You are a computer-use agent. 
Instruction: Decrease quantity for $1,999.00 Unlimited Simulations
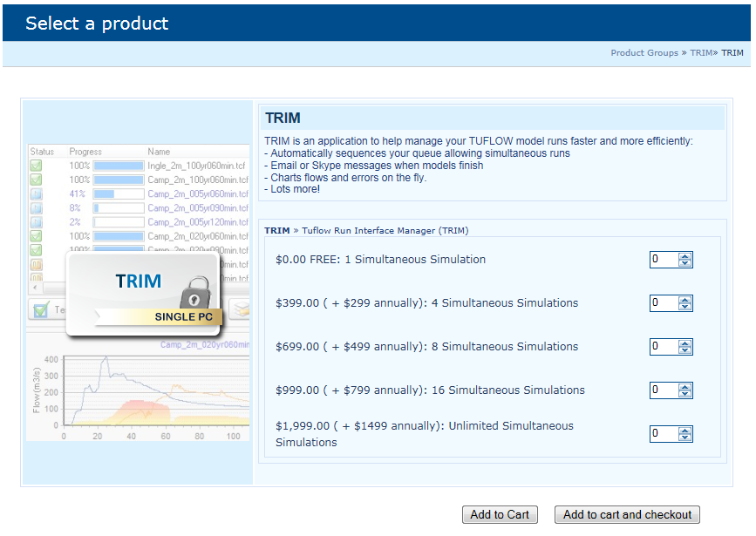(x=684, y=438)
